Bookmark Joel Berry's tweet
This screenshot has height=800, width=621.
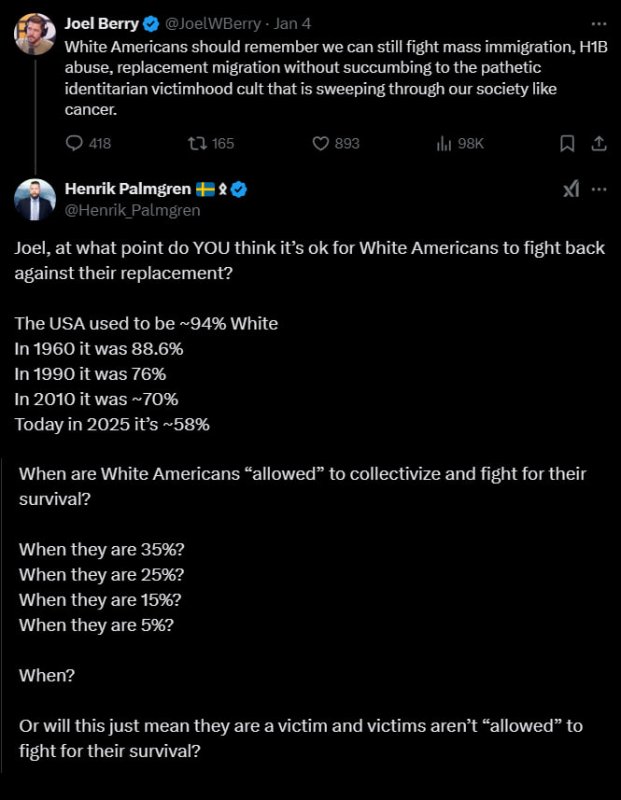click(567, 144)
